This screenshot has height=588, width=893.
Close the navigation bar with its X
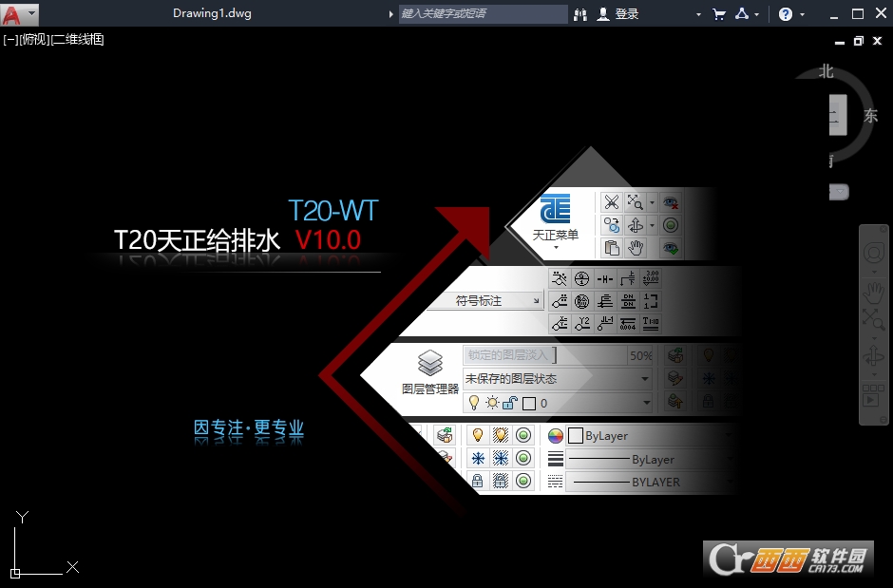click(x=883, y=229)
